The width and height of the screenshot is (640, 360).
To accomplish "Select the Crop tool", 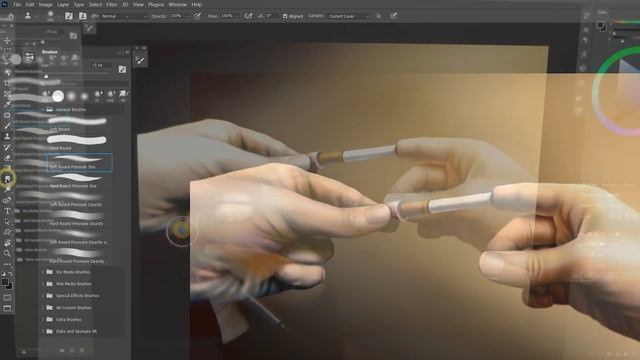I will pos(7,83).
